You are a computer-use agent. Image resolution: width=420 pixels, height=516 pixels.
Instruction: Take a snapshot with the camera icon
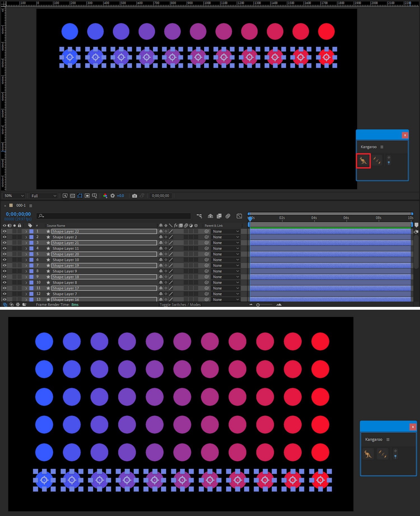(x=135, y=196)
